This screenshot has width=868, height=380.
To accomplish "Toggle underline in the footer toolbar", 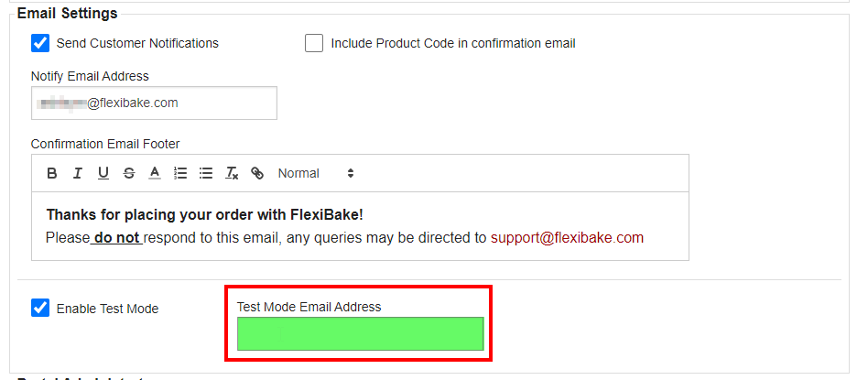I will tap(103, 173).
